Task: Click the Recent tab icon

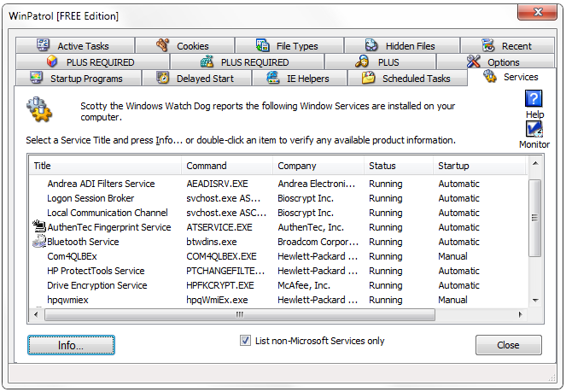Action: point(488,45)
